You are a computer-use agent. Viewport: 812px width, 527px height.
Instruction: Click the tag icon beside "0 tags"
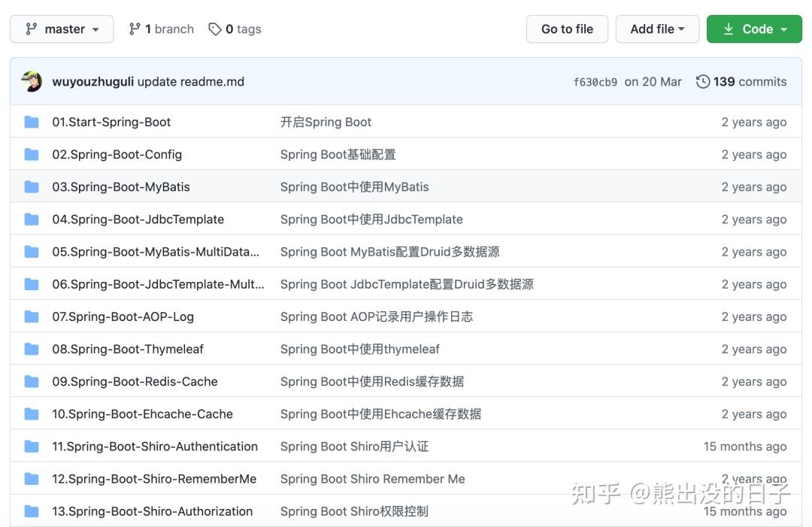coord(214,29)
